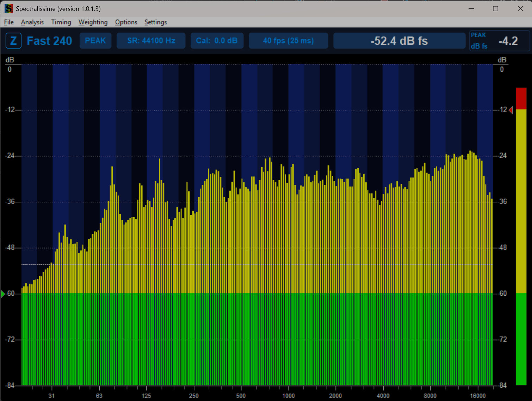
Task: Click the green zone of level meter
Action: [x=521, y=339]
